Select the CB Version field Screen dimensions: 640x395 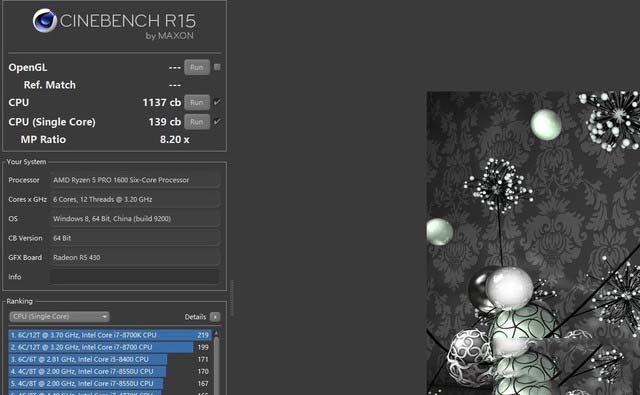[135, 238]
